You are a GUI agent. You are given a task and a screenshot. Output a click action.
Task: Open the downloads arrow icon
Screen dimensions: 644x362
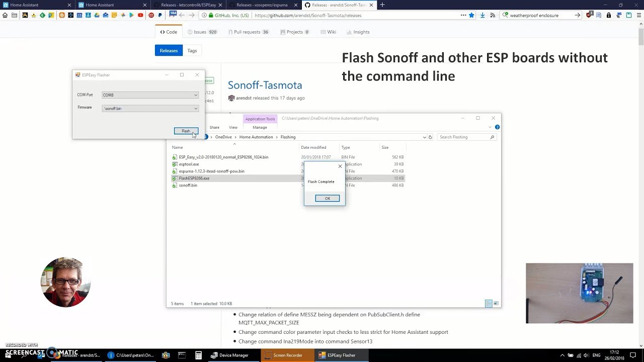[x=482, y=16]
